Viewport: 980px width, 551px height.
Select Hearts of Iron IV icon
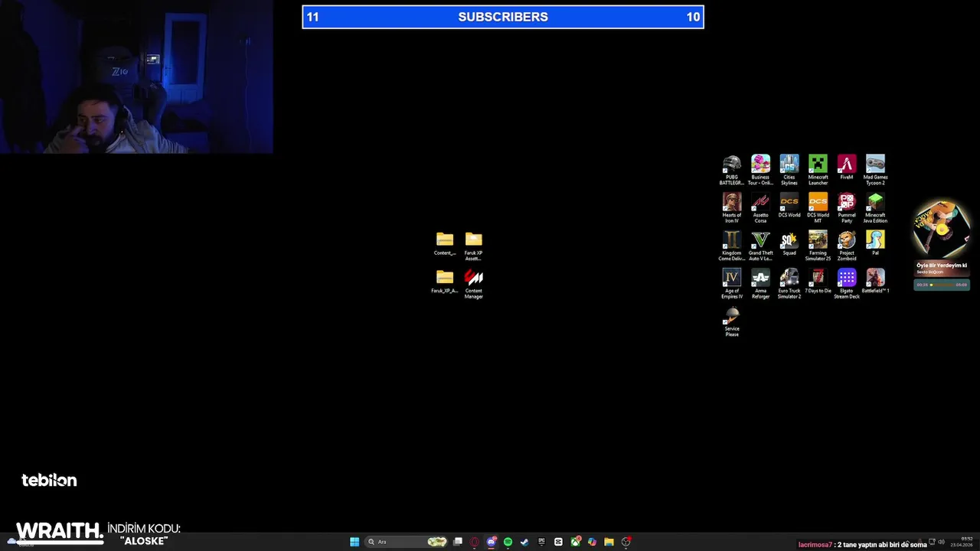coord(732,207)
